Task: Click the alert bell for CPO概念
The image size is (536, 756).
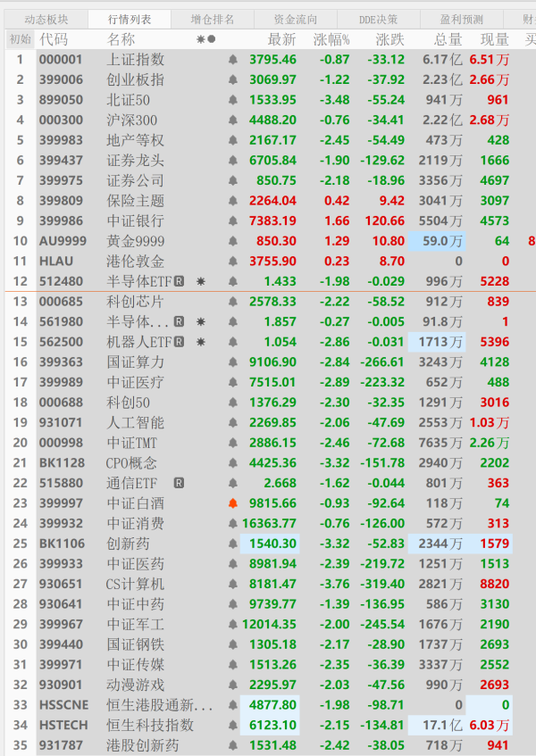Action: [x=232, y=463]
